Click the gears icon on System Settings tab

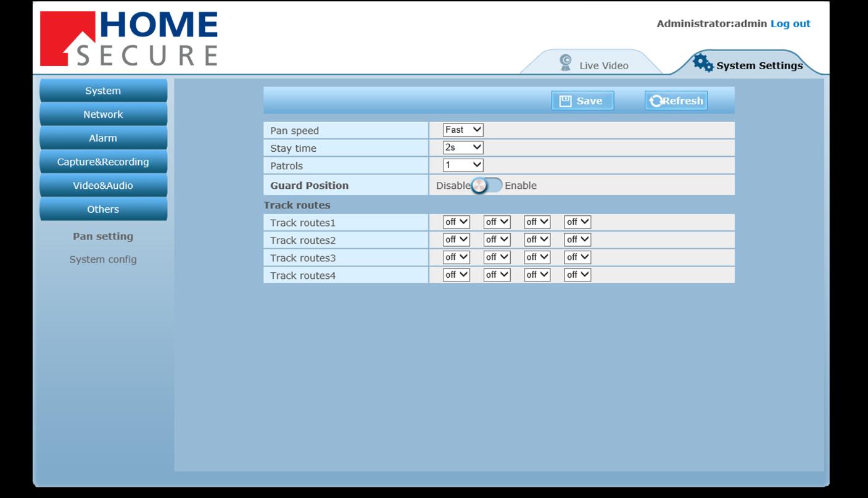(x=703, y=62)
